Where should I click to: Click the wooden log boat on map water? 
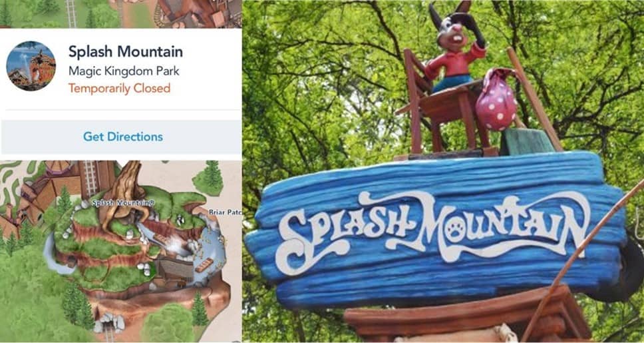[204, 265]
